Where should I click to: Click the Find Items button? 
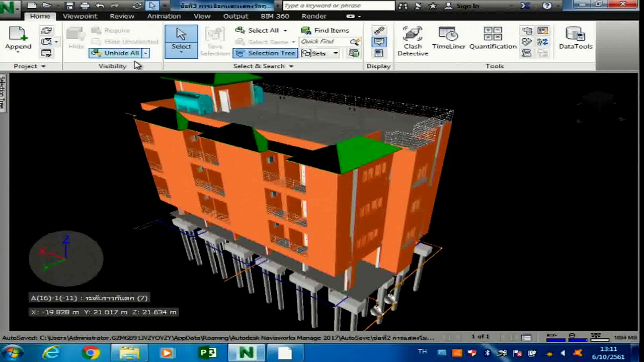325,31
